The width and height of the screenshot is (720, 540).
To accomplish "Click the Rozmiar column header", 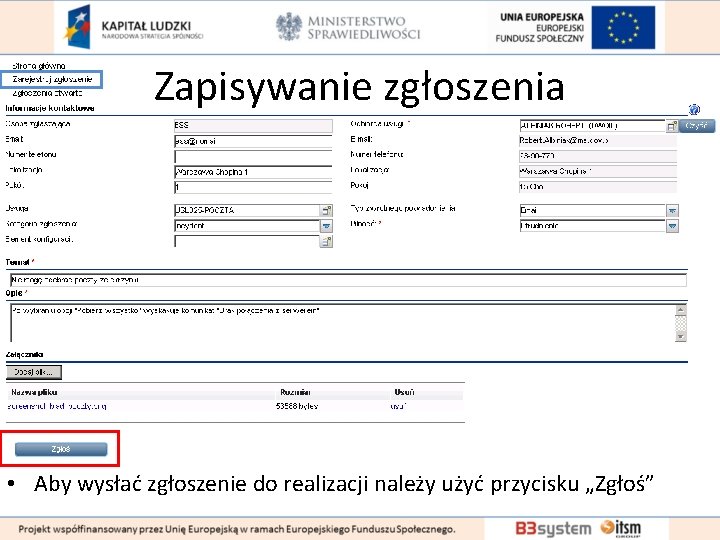I will point(295,392).
